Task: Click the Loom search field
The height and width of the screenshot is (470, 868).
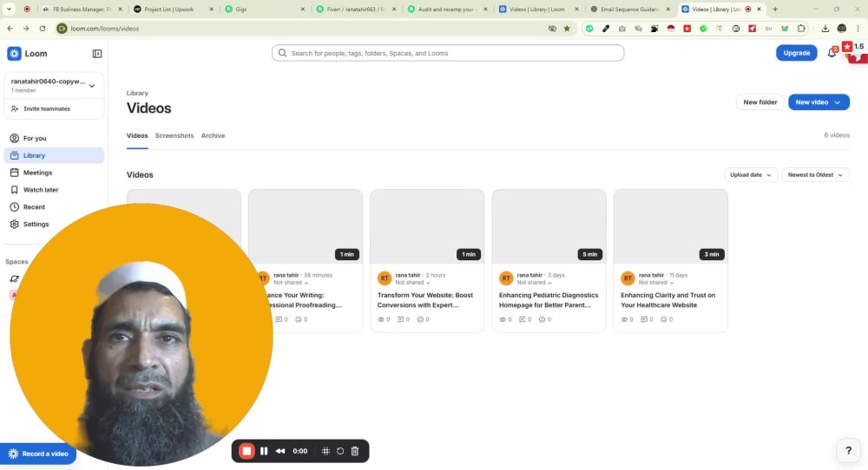Action: click(448, 53)
